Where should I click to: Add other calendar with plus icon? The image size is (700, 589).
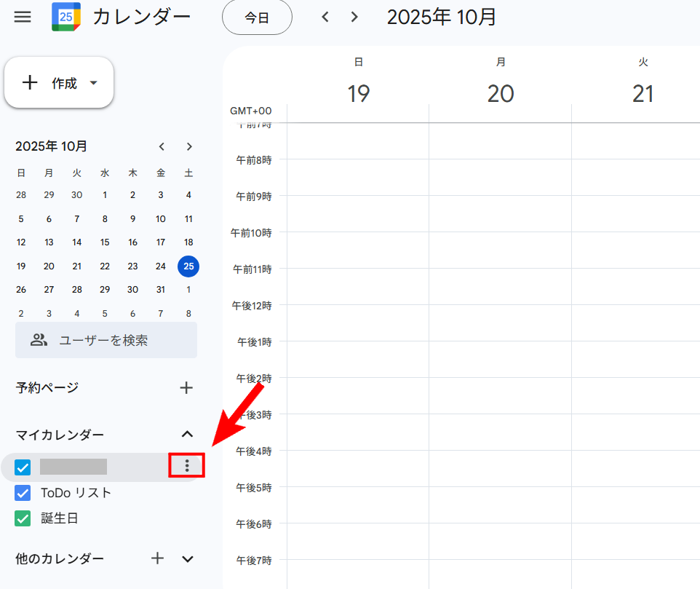(x=157, y=558)
